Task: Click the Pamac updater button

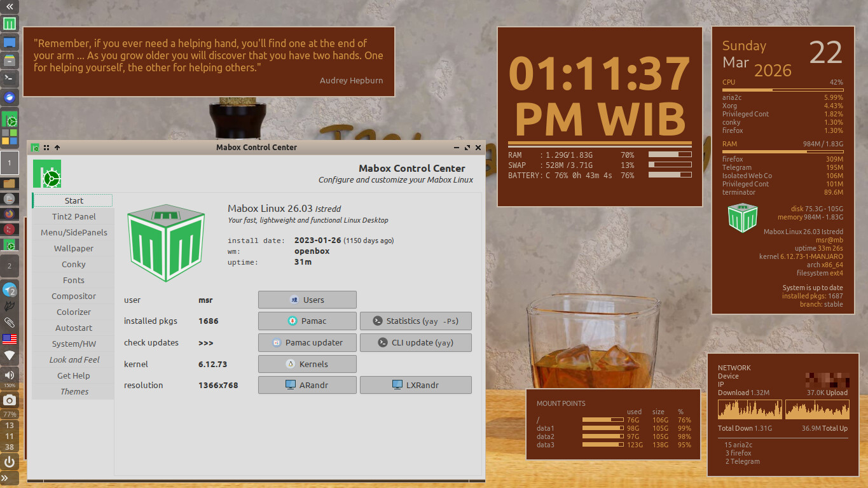Action: (307, 343)
